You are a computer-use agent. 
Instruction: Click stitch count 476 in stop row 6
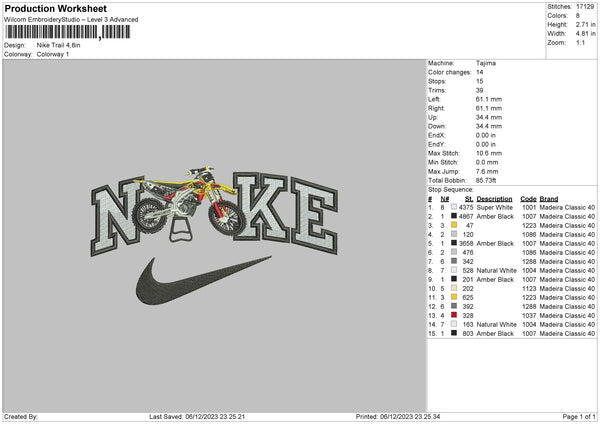point(468,252)
